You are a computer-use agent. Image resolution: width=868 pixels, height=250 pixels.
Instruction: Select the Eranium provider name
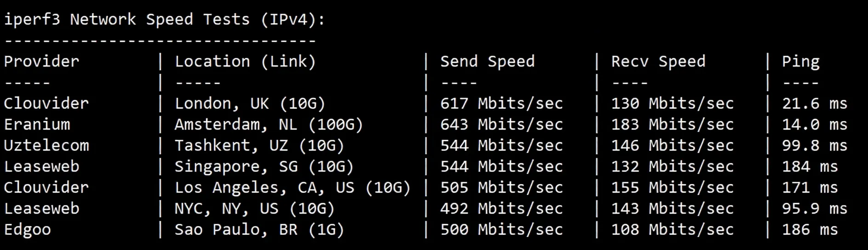(x=37, y=125)
